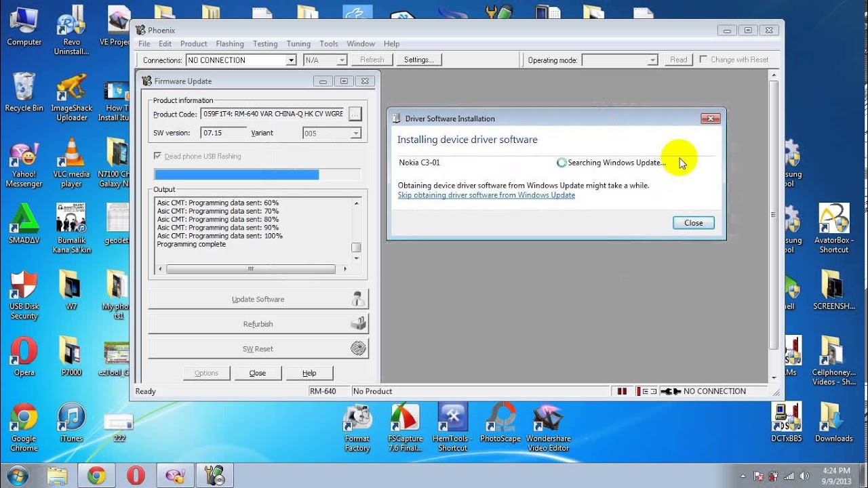Launch Google Chrome desktop shortcut
This screenshot has height=488, width=868.
tap(24, 428)
